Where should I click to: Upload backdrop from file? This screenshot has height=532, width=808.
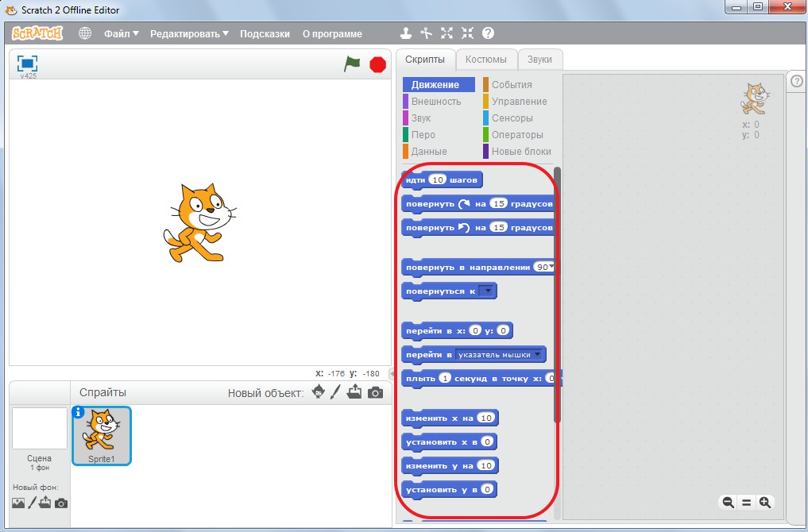45,503
